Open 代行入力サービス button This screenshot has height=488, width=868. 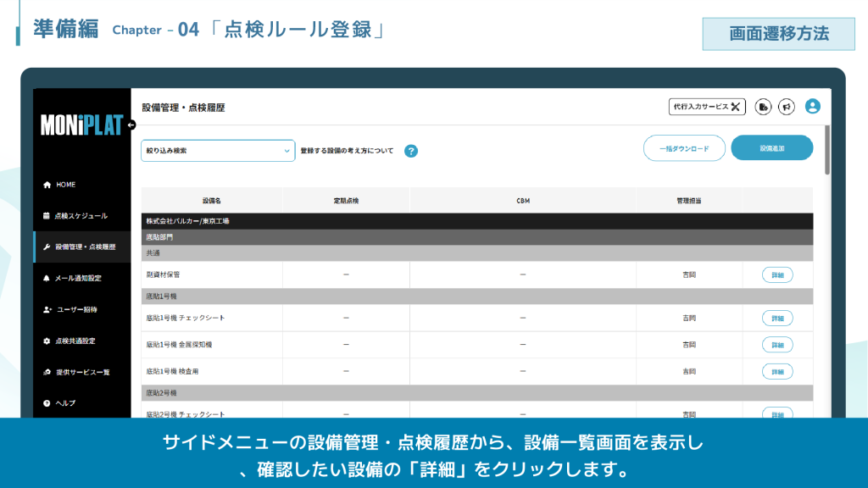point(707,107)
